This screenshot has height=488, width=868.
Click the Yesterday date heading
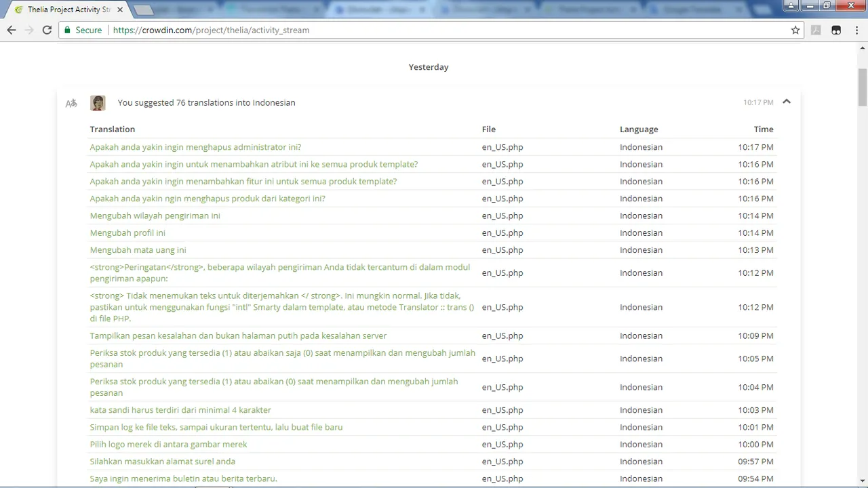[429, 67]
